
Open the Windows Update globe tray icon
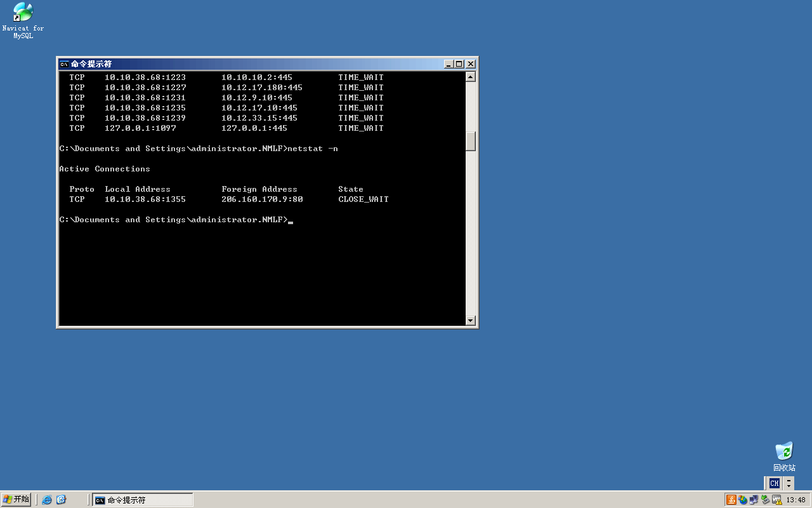(x=743, y=500)
